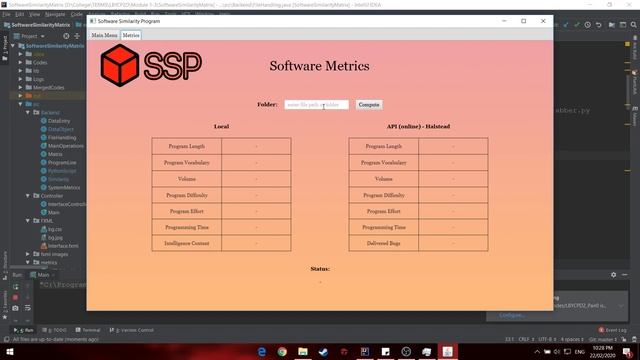Select the Main run tab
This screenshot has height=360, width=640.
(x=42, y=275)
